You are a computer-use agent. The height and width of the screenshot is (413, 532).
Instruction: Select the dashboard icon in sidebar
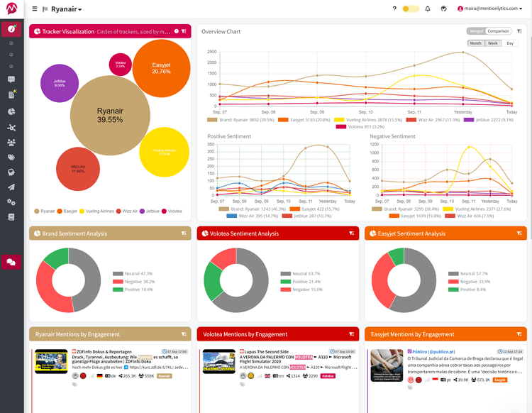[x=11, y=29]
